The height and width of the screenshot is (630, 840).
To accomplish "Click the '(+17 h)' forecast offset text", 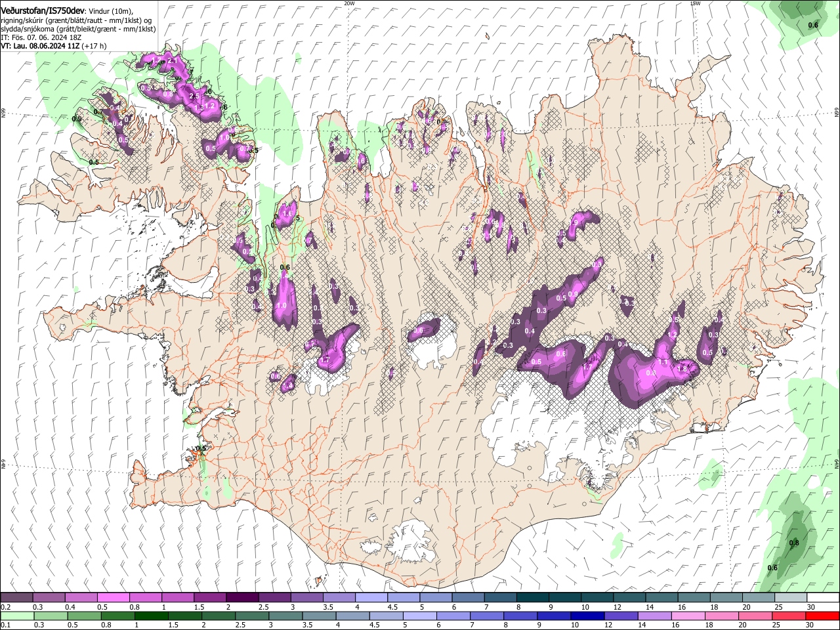I will (94, 46).
